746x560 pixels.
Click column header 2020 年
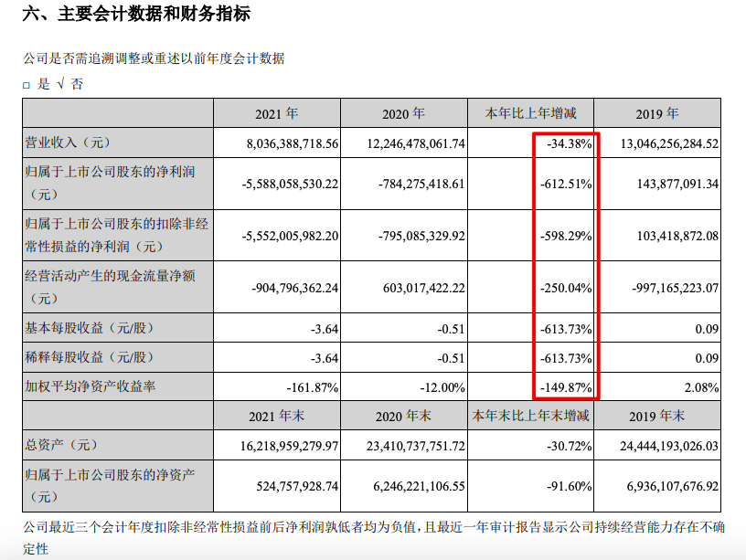click(403, 114)
